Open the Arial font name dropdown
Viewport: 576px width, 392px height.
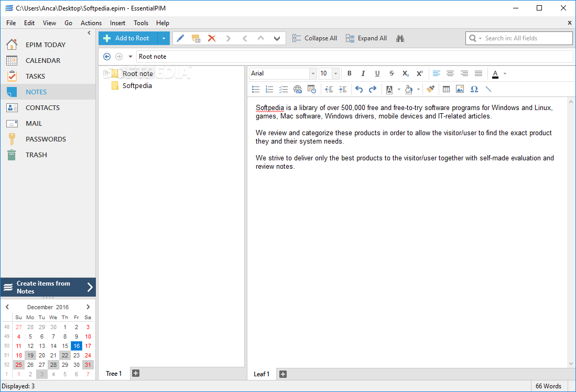point(313,73)
